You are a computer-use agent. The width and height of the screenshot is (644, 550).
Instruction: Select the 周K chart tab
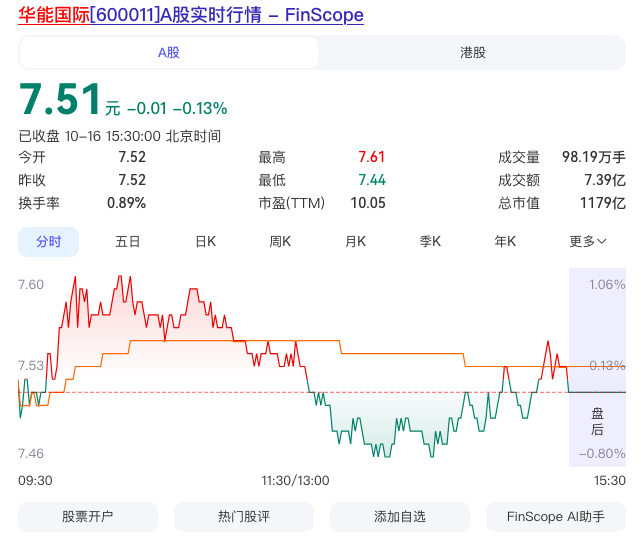(x=280, y=242)
